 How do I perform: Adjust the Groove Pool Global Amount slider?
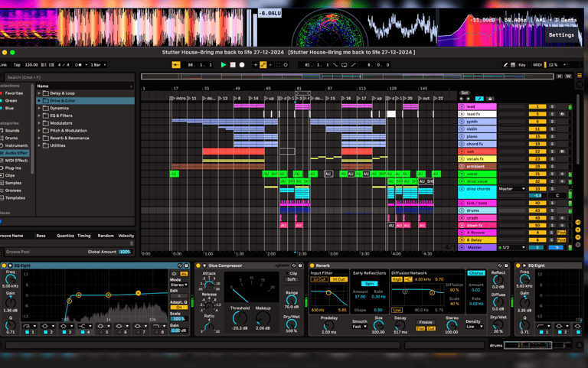pyautogui.click(x=125, y=251)
